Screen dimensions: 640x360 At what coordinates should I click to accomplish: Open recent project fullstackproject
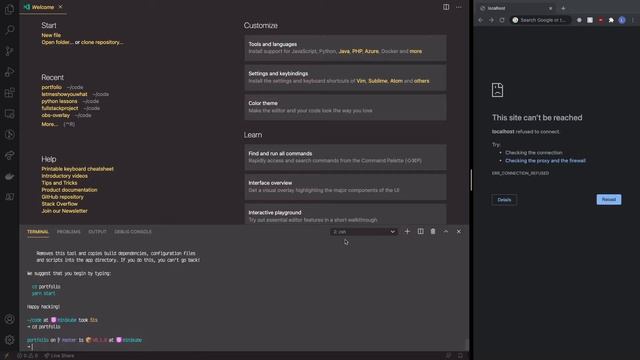tap(60, 108)
